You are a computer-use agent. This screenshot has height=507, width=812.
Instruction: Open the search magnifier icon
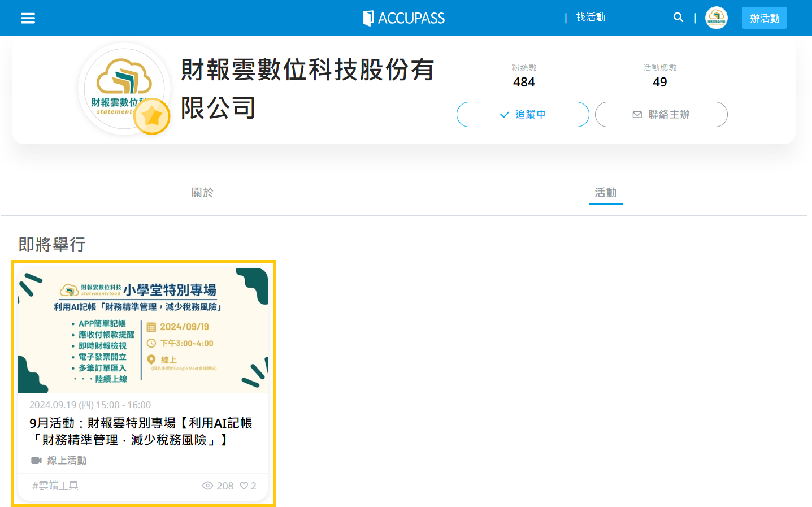(x=678, y=18)
